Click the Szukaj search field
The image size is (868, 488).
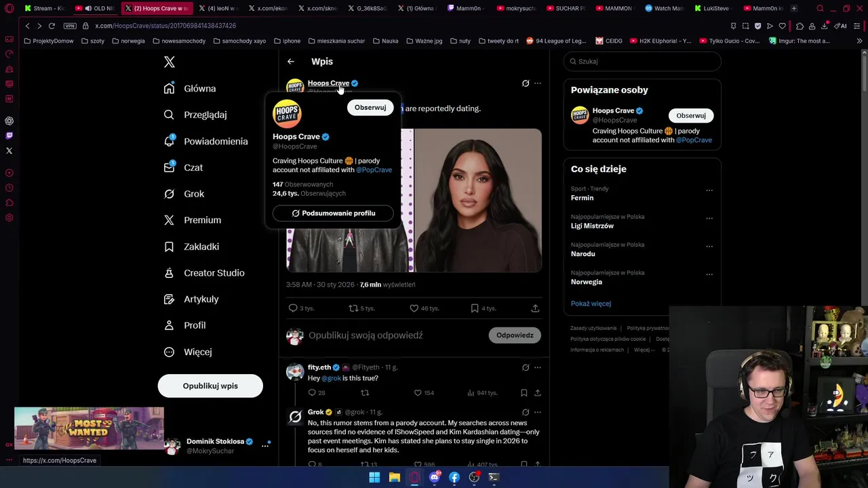642,61
